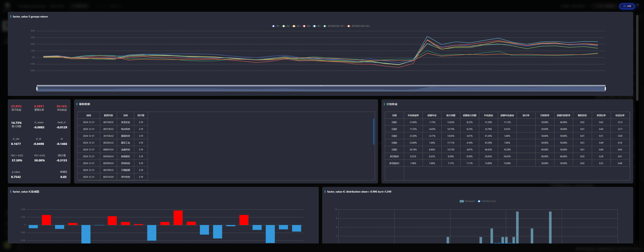Image resolution: width=644 pixels, height=252 pixels.
Task: Click main page scrollbar on right edge
Action: (637, 58)
